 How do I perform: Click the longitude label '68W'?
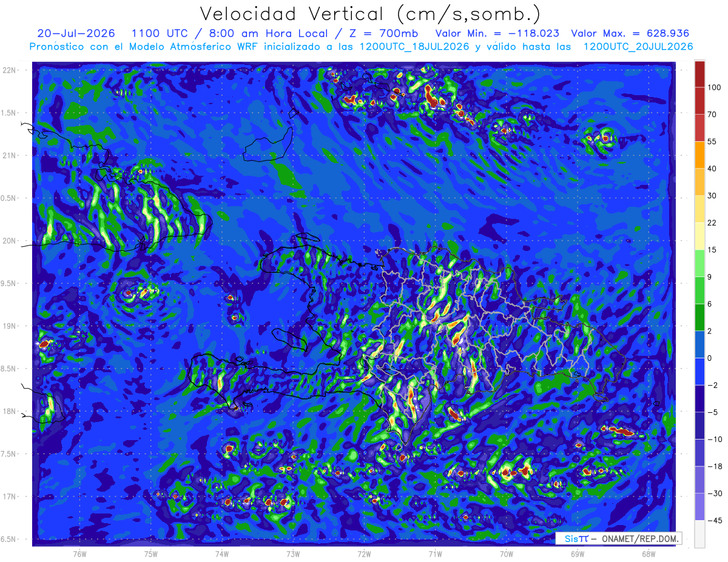pyautogui.click(x=649, y=553)
